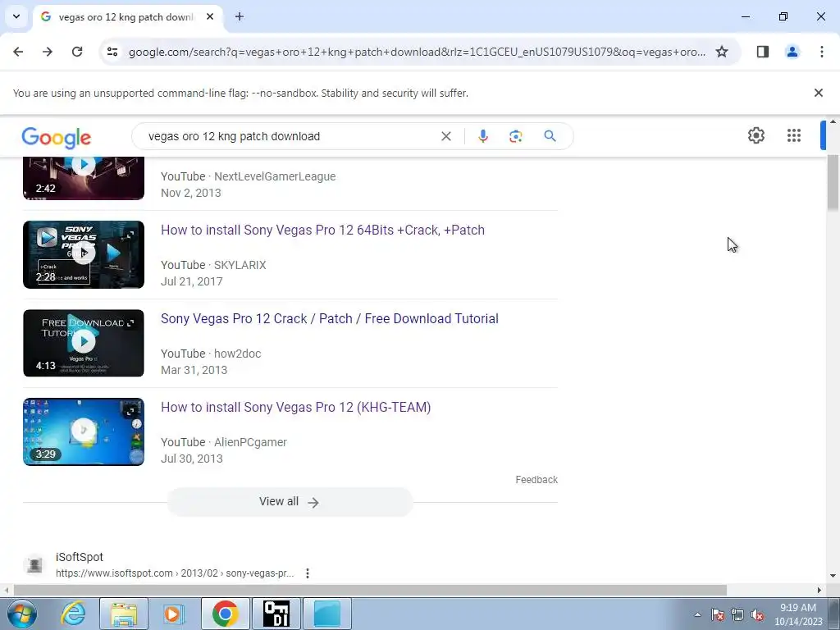840x630 pixels.
Task: Launch Internet Explorer from taskbar
Action: click(73, 614)
